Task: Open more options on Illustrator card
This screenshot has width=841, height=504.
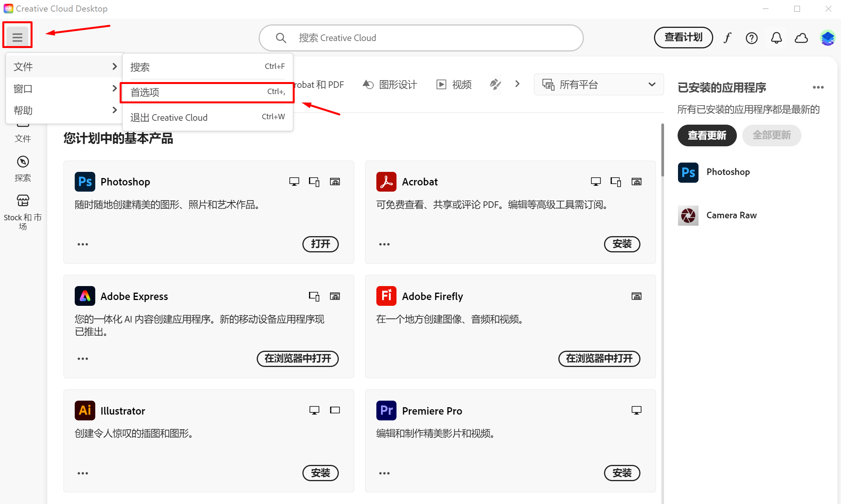Action: click(83, 473)
